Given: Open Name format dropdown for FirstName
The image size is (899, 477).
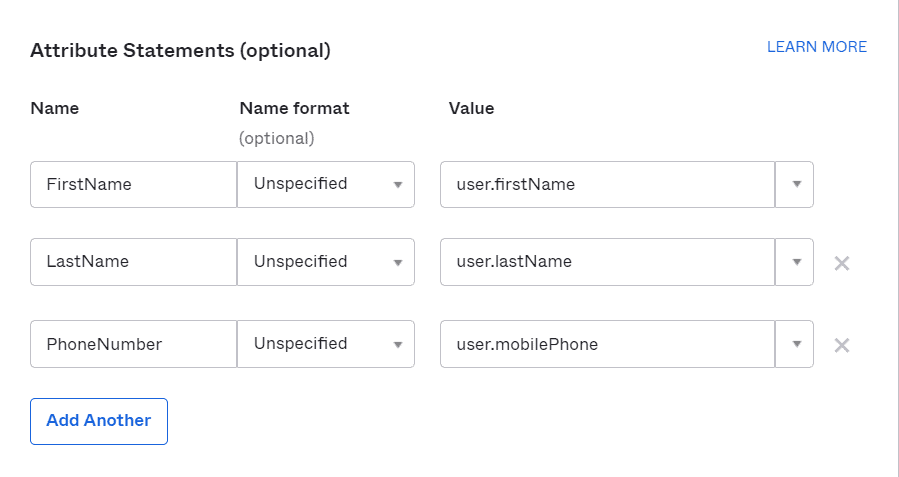Looking at the screenshot, I should coord(326,184).
